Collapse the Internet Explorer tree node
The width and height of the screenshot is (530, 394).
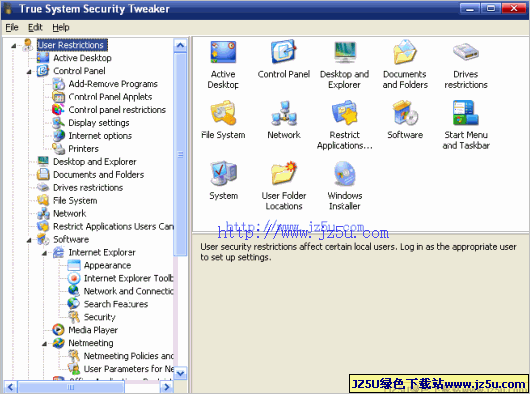point(45,253)
